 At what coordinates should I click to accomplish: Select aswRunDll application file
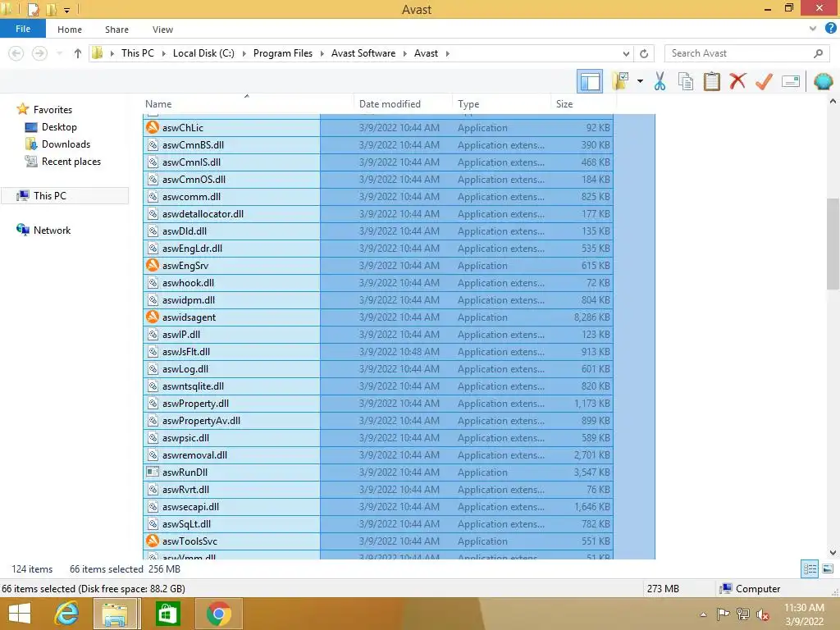[185, 472]
